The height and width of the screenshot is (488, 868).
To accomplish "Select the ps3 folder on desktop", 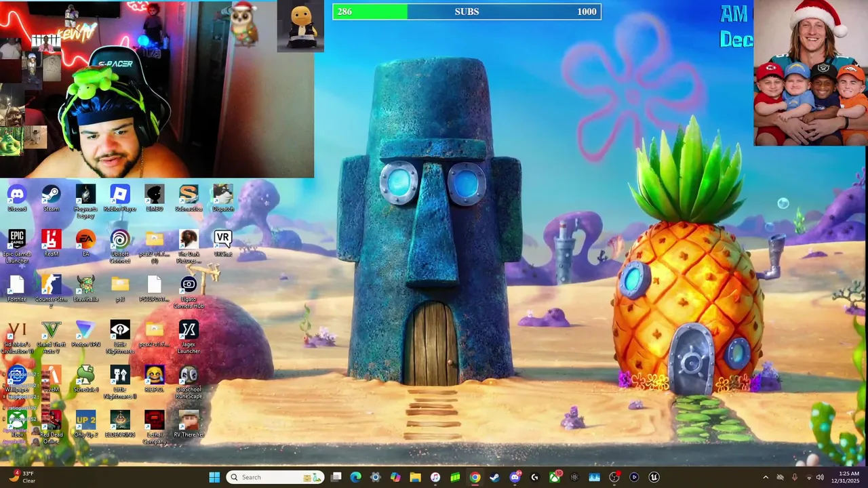I will (120, 289).
